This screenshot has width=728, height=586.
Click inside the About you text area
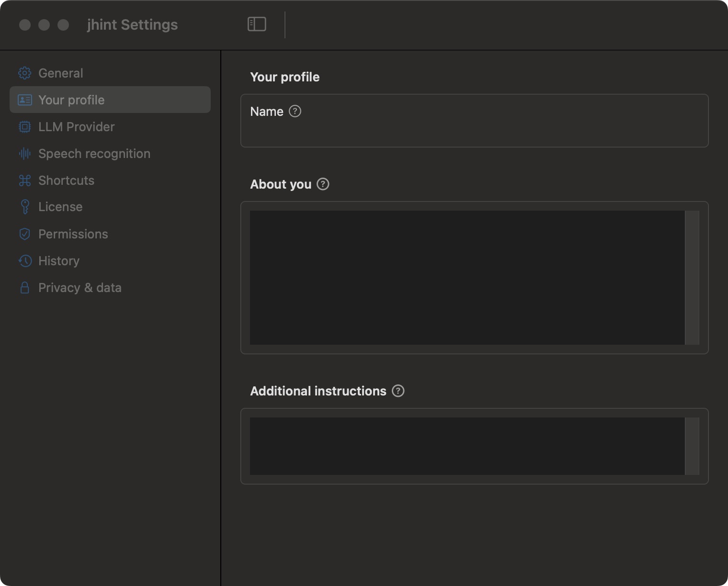coord(467,278)
